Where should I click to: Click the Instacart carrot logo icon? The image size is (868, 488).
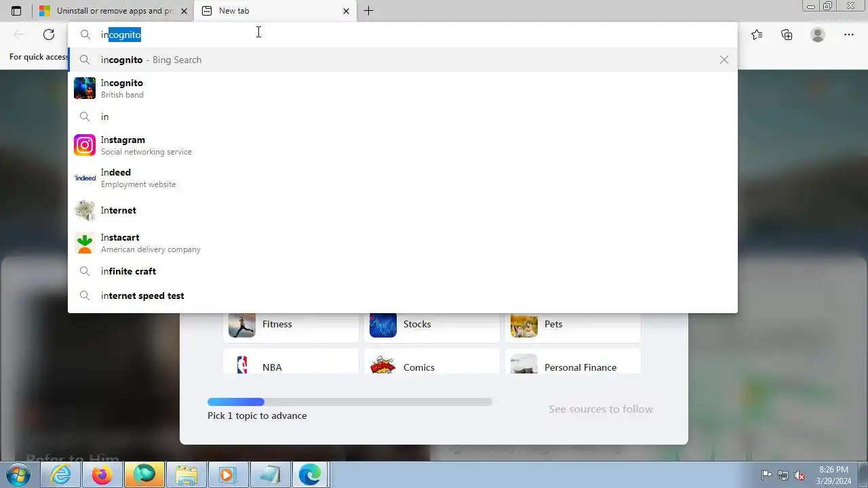click(x=85, y=243)
